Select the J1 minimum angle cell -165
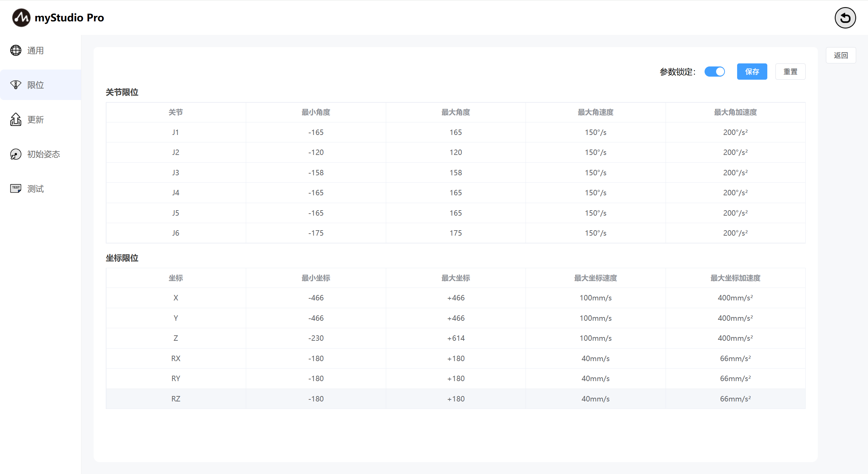The width and height of the screenshot is (868, 474). click(x=316, y=132)
